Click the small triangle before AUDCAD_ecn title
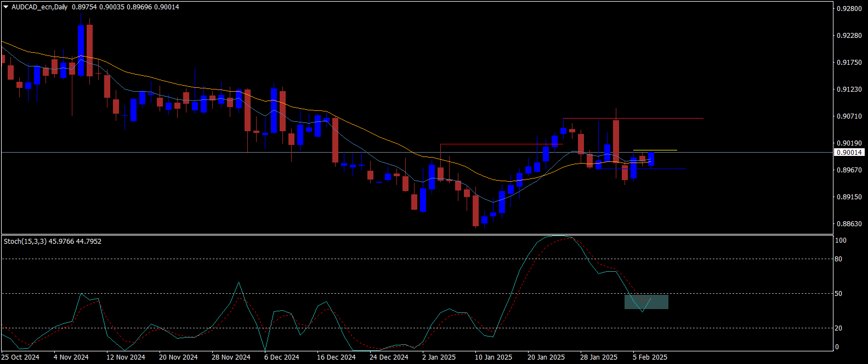Image resolution: width=868 pixels, height=364 pixels. click(x=6, y=7)
